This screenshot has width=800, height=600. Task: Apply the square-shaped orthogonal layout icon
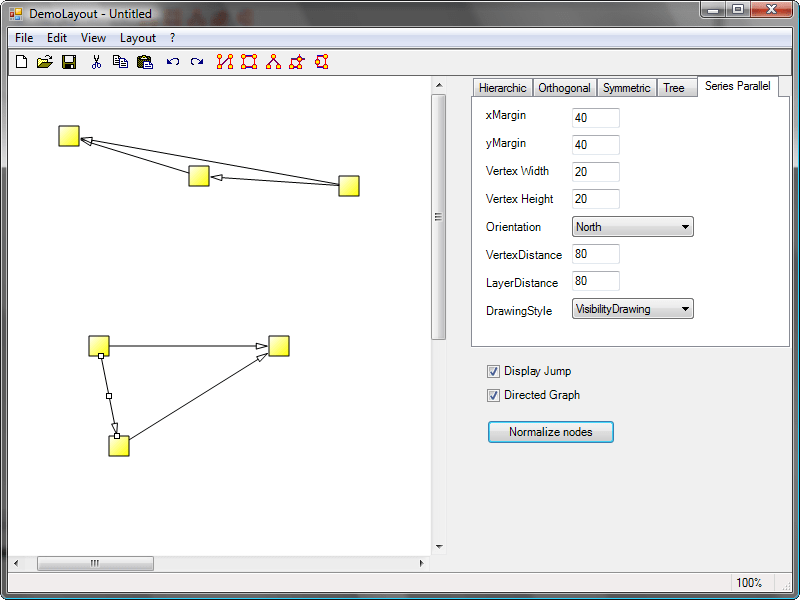(x=249, y=62)
